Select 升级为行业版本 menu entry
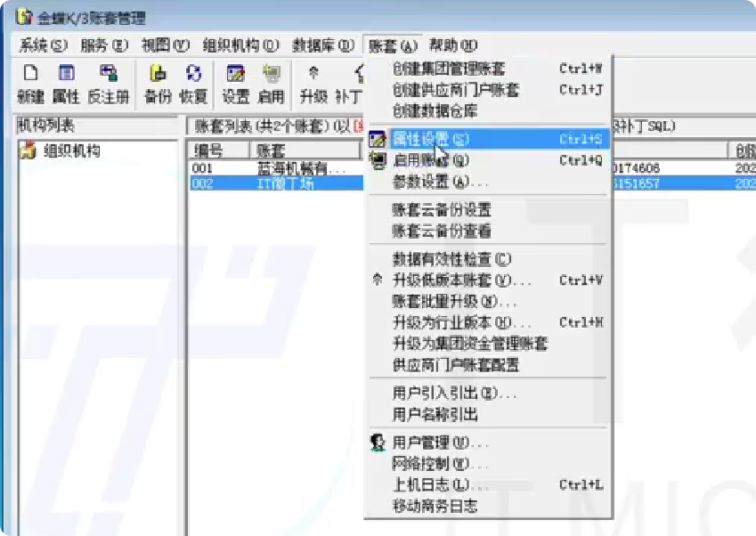 [488, 322]
